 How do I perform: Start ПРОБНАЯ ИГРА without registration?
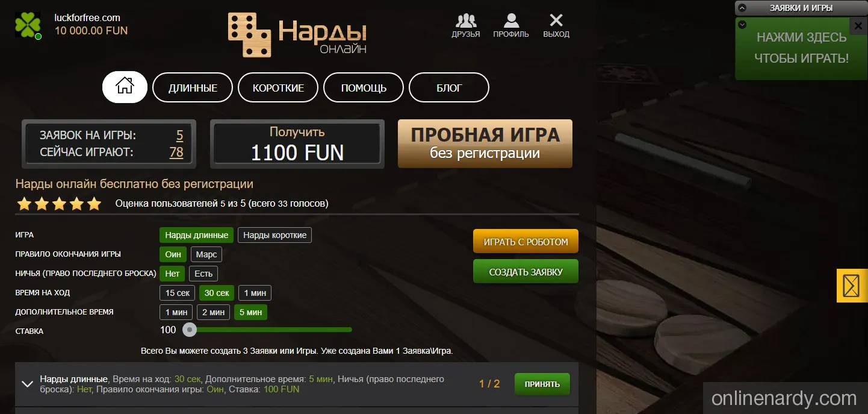[485, 143]
